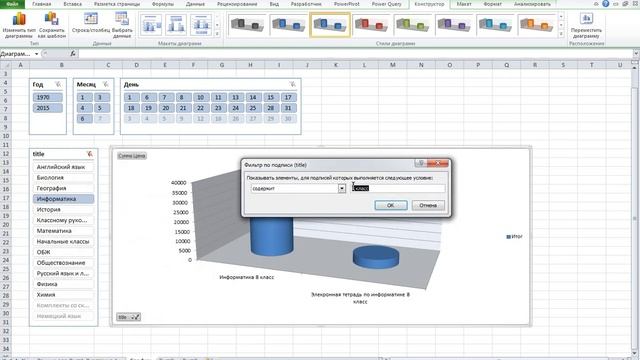Select Биология in title slicer
The image size is (640, 360).
pos(63,178)
